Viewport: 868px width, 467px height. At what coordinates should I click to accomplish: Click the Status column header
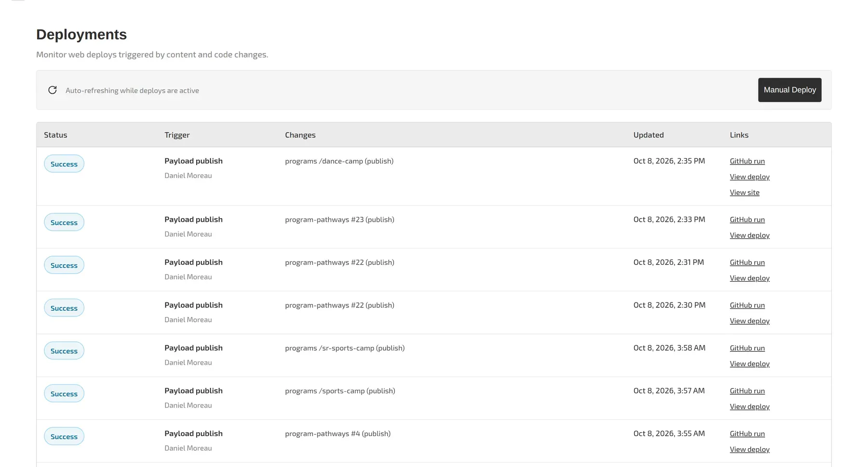tap(55, 135)
